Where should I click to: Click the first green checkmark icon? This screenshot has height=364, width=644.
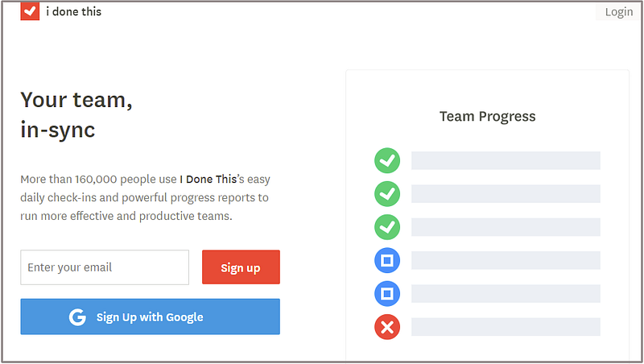387,160
